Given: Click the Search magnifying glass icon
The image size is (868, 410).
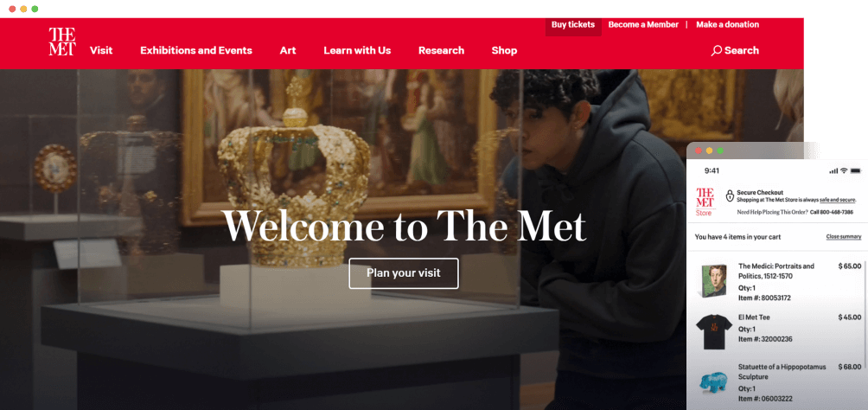Looking at the screenshot, I should coord(717,50).
